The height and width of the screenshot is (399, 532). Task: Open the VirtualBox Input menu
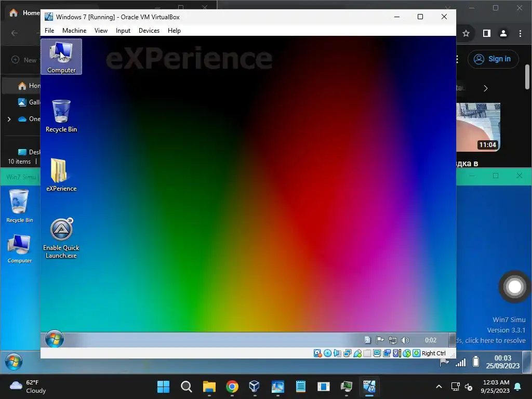(123, 31)
